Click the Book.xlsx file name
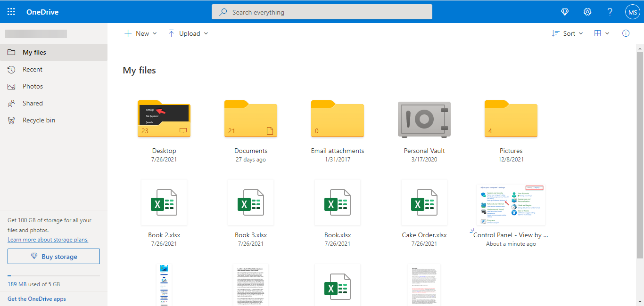This screenshot has width=644, height=306. 338,235
